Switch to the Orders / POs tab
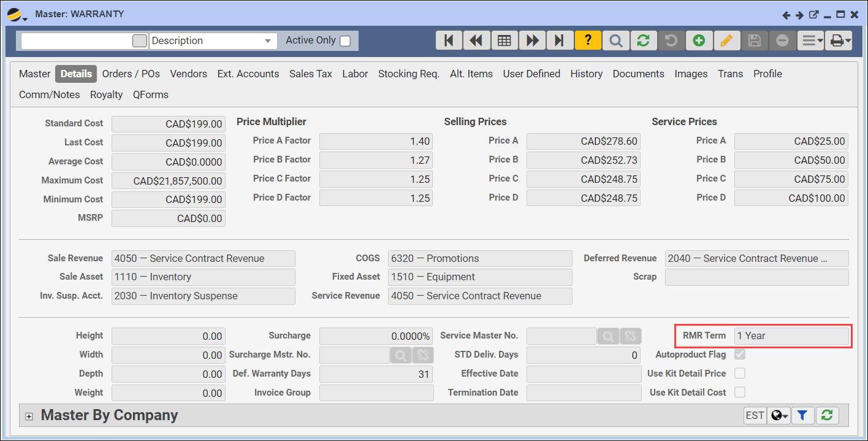This screenshot has height=441, width=868. (x=131, y=74)
